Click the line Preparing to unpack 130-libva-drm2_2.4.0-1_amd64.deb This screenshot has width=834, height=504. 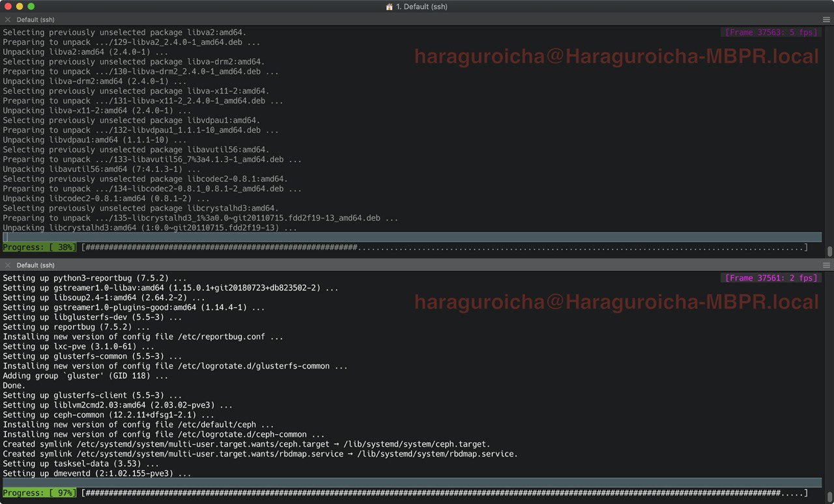141,72
